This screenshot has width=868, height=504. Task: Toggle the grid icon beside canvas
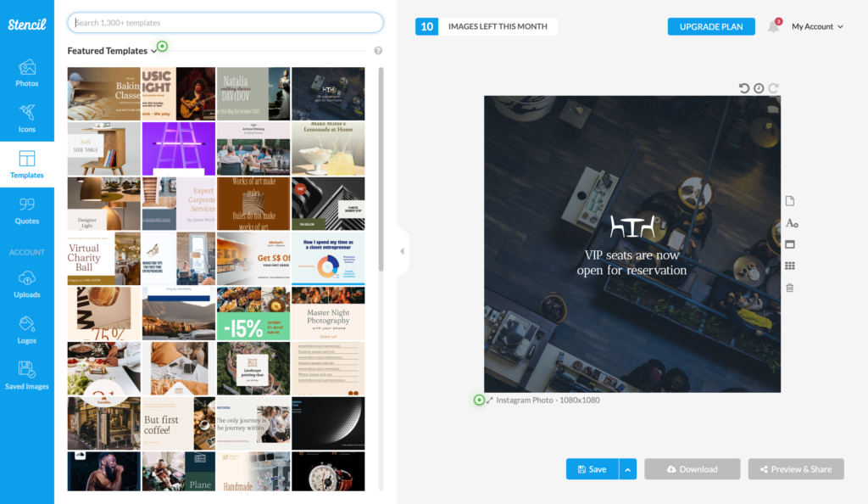coord(790,266)
